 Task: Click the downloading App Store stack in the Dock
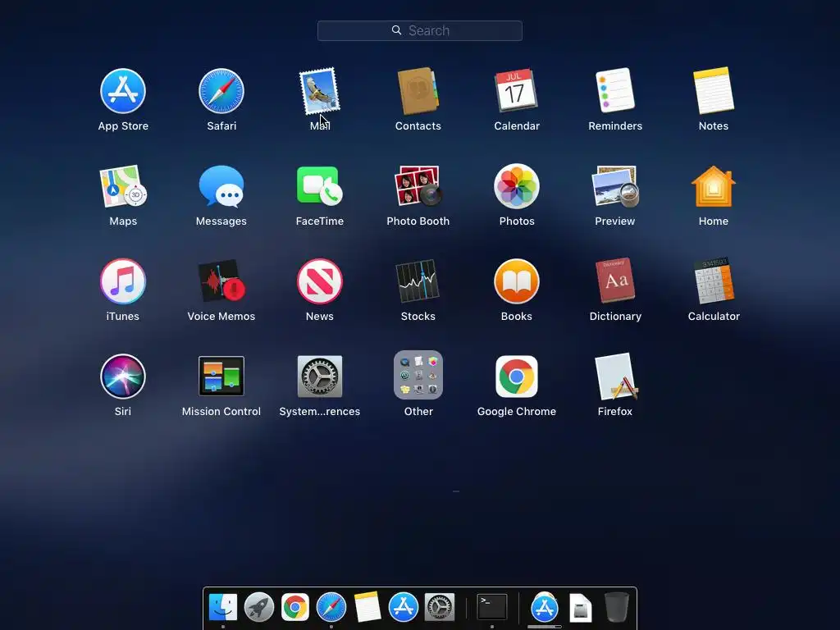point(545,608)
